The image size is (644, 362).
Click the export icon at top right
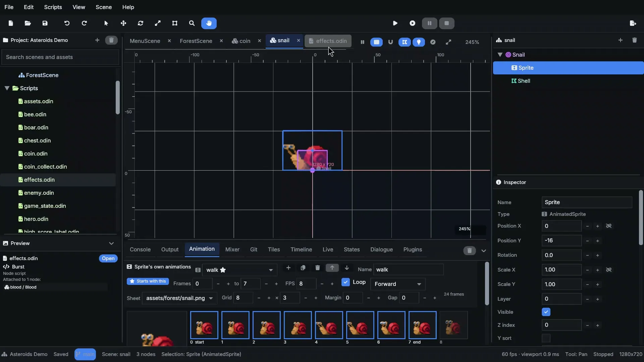pyautogui.click(x=633, y=23)
